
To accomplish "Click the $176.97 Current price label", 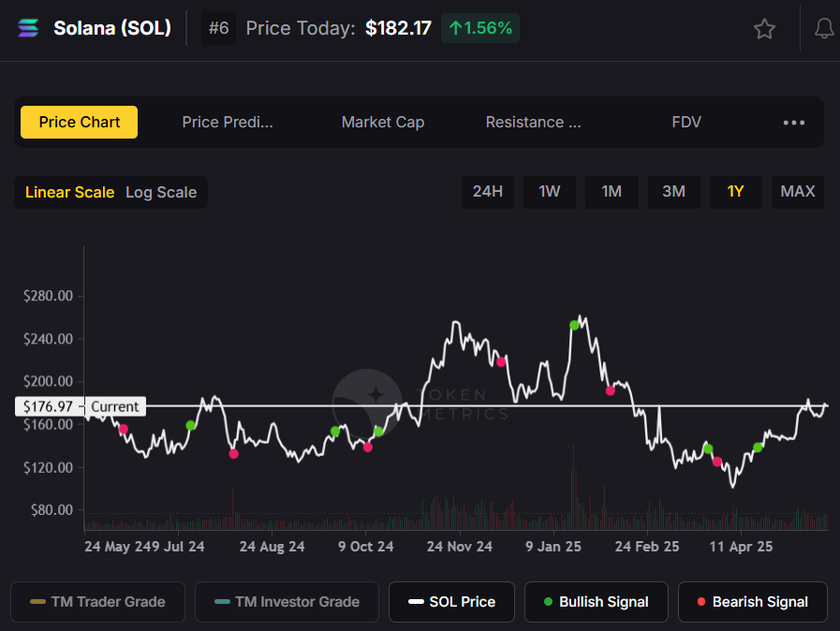I will [81, 406].
